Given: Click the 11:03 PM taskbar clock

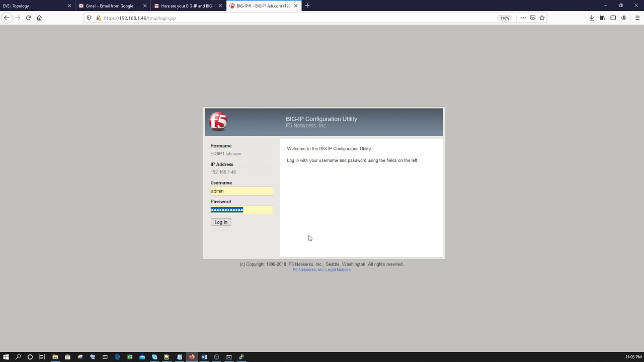Looking at the screenshot, I should point(633,357).
